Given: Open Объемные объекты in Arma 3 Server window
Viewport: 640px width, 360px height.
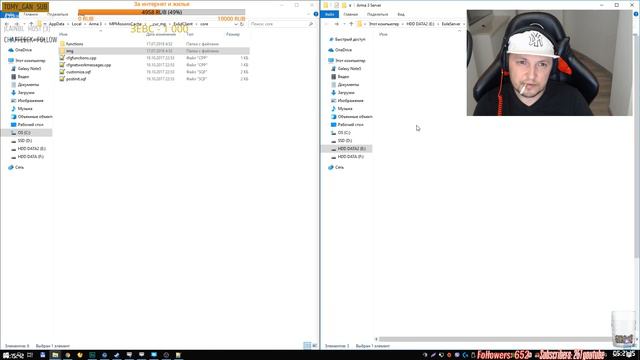Looking at the screenshot, I should [x=355, y=117].
